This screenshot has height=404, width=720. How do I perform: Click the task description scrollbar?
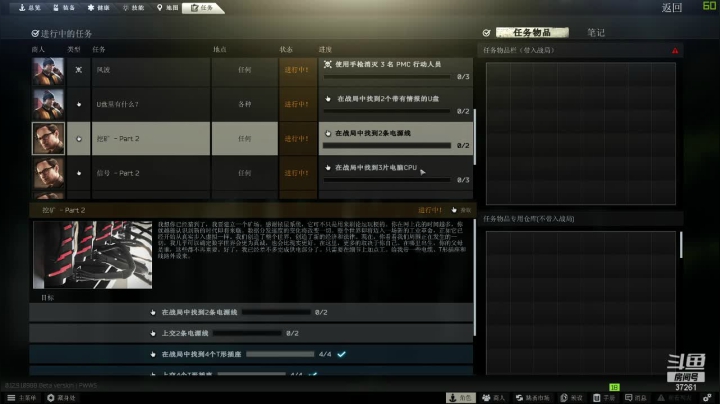tap(474, 275)
